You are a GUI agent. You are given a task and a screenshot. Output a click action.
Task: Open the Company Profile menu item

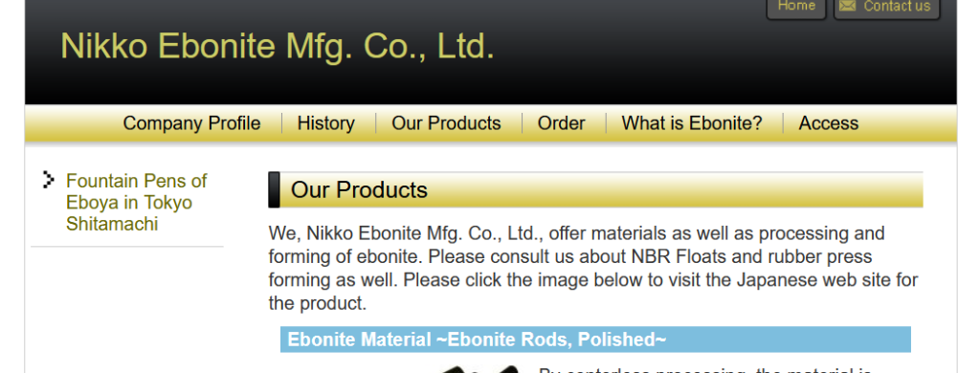191,123
